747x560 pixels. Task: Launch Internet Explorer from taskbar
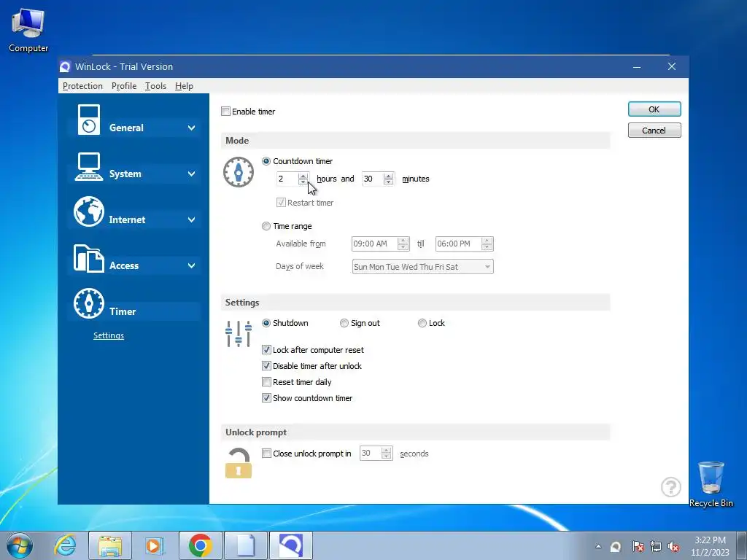65,545
